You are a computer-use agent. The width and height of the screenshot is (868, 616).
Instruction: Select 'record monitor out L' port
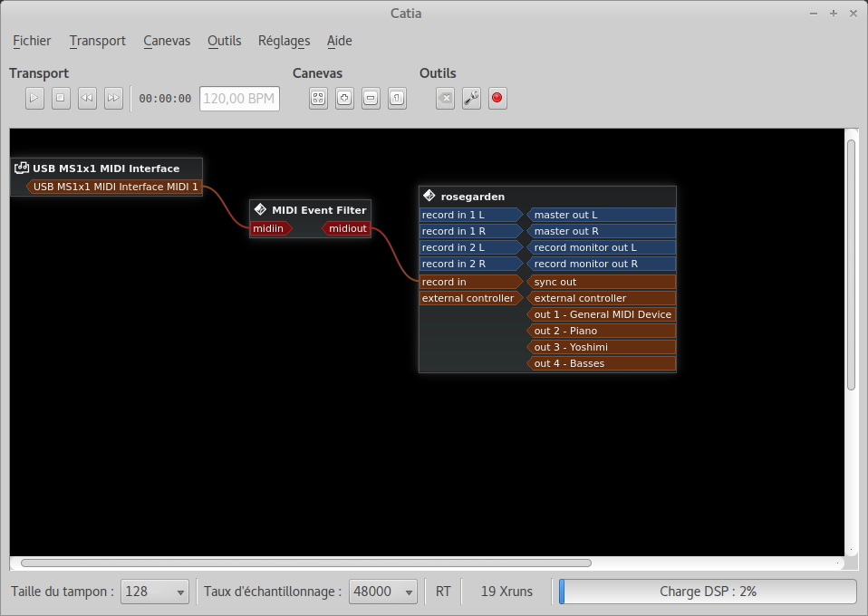pyautogui.click(x=602, y=247)
